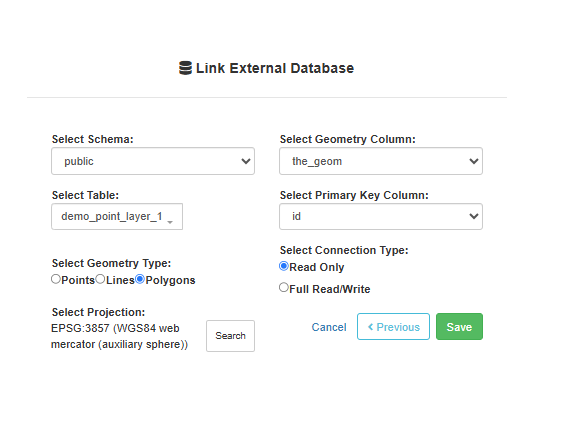Go back with the Previous button

tap(394, 327)
